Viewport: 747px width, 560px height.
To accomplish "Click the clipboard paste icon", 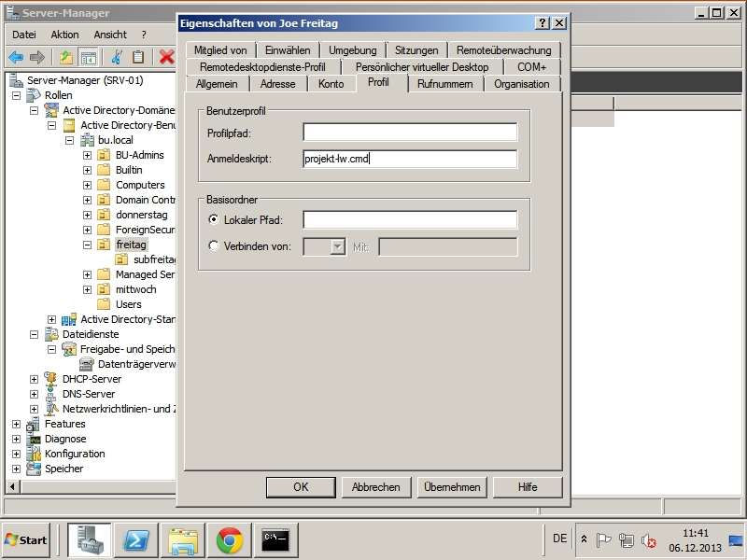I will point(138,57).
